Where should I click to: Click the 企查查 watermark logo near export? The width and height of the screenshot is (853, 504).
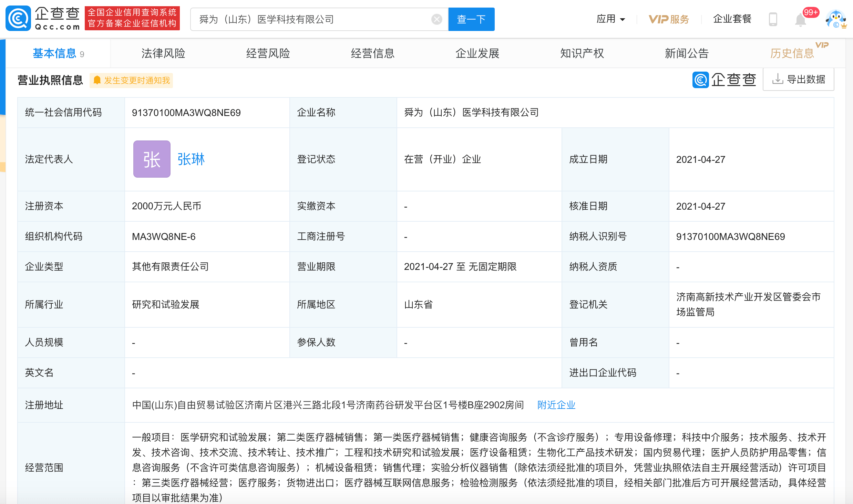724,80
